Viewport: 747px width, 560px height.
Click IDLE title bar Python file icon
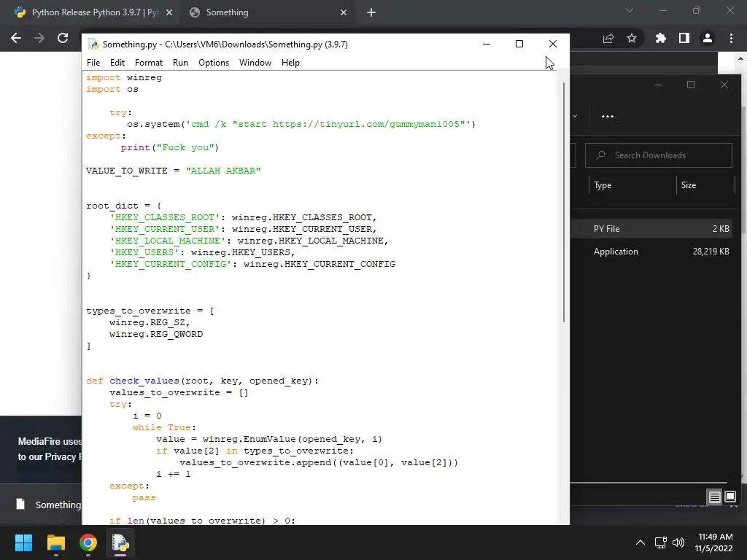93,44
